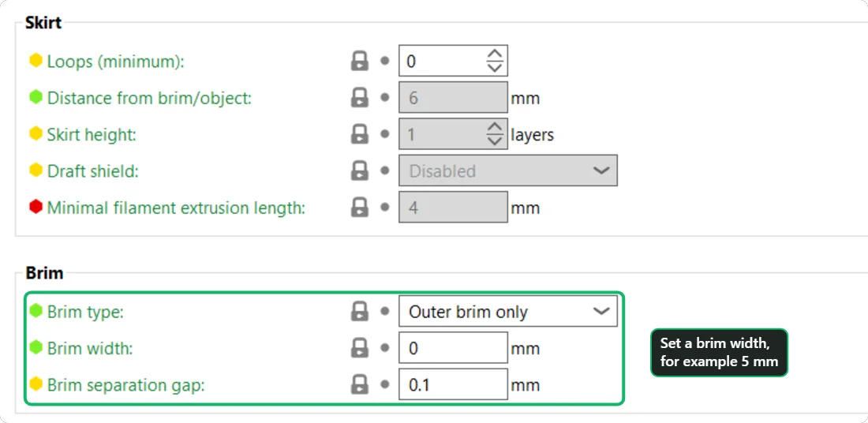Click the yellow hexagon next to Brim separation gap
This screenshot has height=423, width=868.
pos(36,384)
